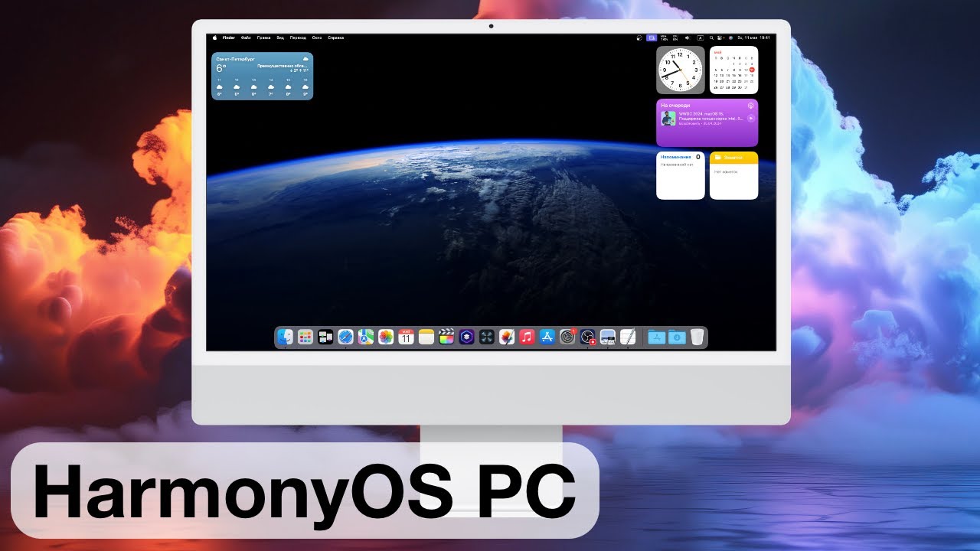Launch Music app from the dock
The width and height of the screenshot is (980, 551).
tap(527, 337)
